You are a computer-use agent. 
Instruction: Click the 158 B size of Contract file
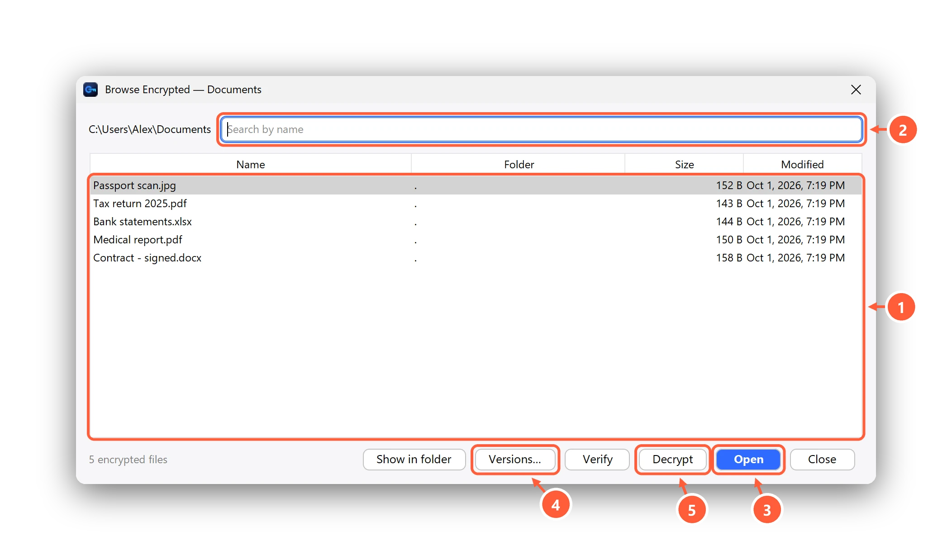tap(729, 258)
